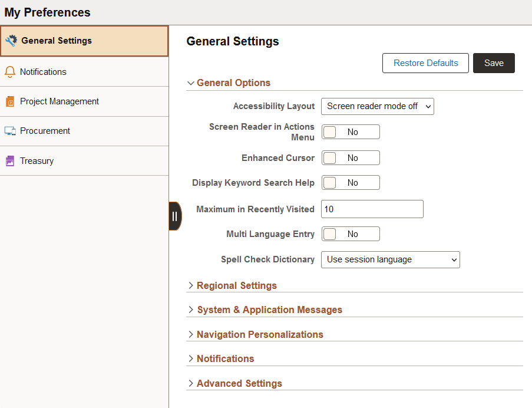The height and width of the screenshot is (408, 532).
Task: Switch to Procurement preferences tab
Action: coord(45,131)
